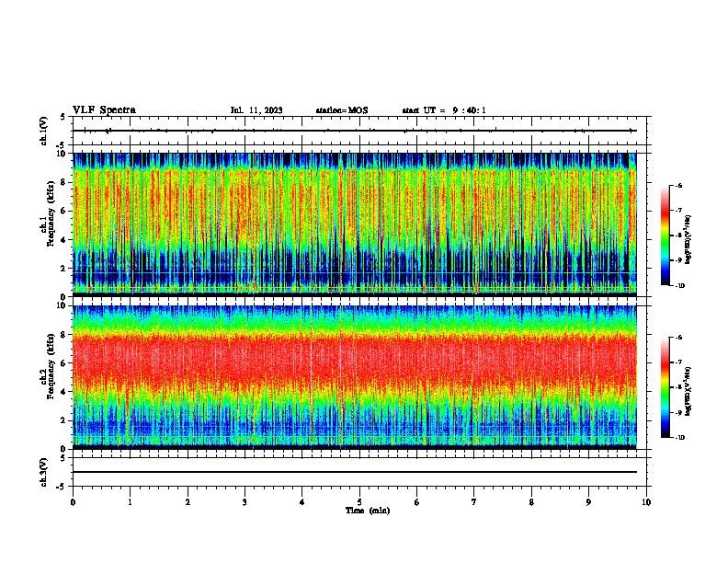
Task: Click the '0' tick on Time axis
Action: 73,502
